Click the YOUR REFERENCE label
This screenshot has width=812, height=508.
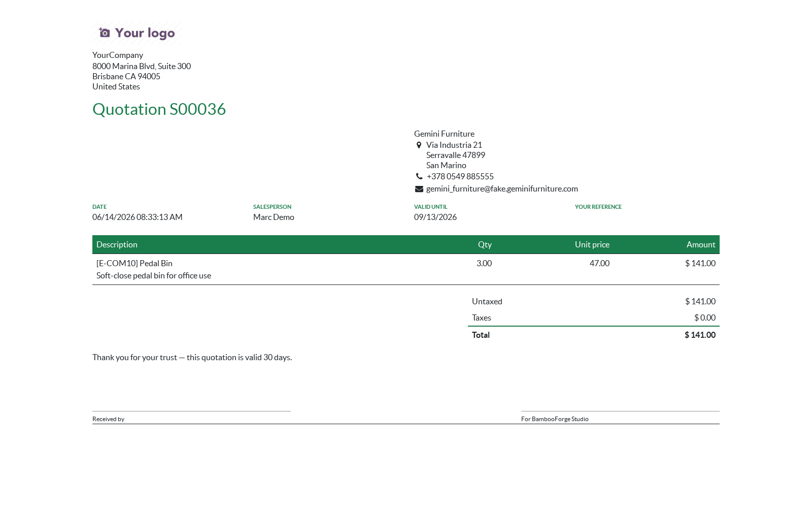click(x=598, y=207)
